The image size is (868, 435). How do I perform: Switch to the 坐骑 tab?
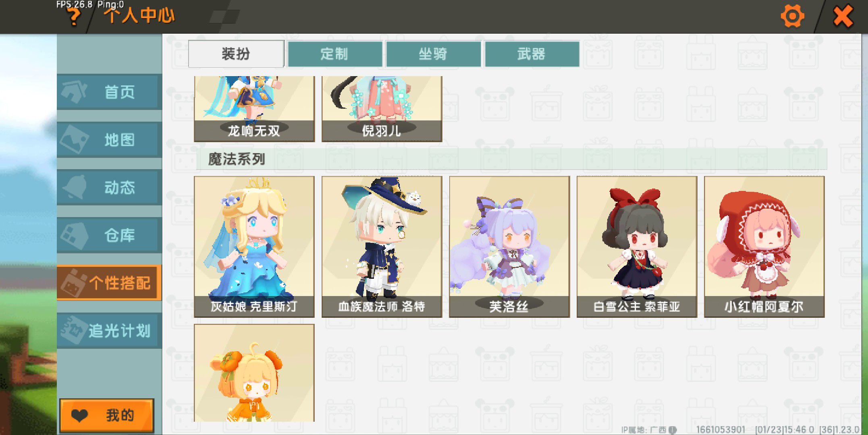434,54
